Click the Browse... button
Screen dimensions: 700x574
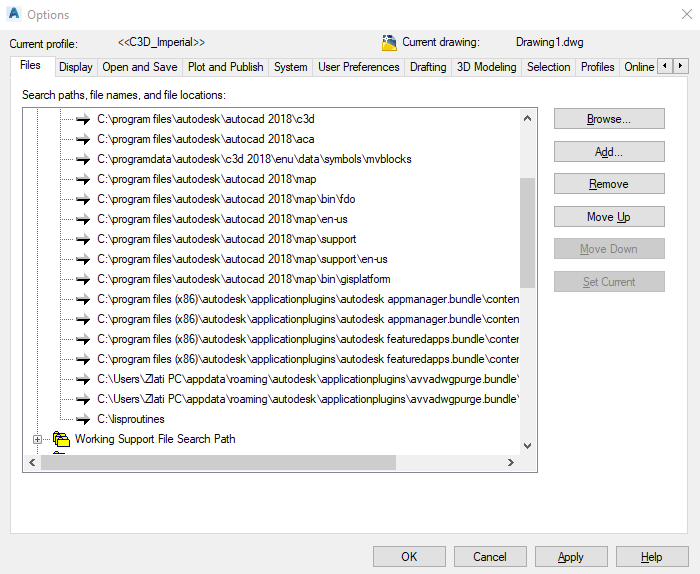click(x=609, y=119)
